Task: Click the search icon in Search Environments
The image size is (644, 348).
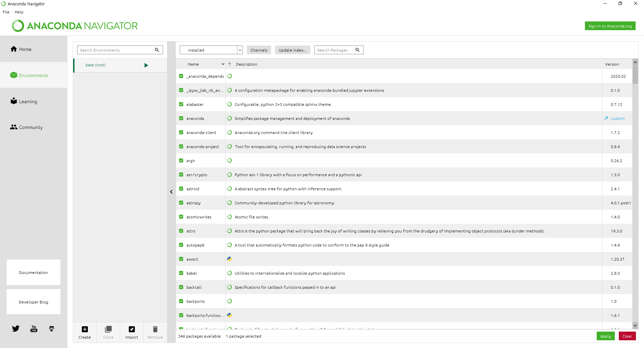Action: tap(157, 50)
